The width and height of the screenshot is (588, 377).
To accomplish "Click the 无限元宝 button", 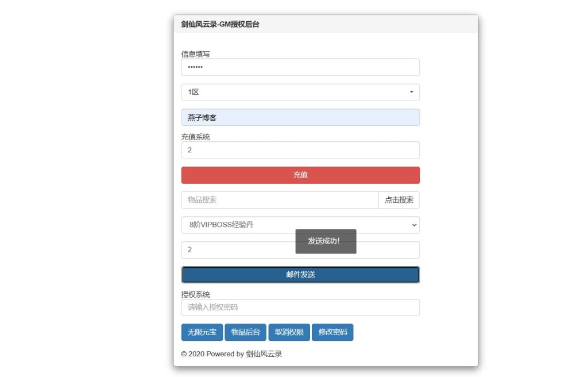I will 202,332.
